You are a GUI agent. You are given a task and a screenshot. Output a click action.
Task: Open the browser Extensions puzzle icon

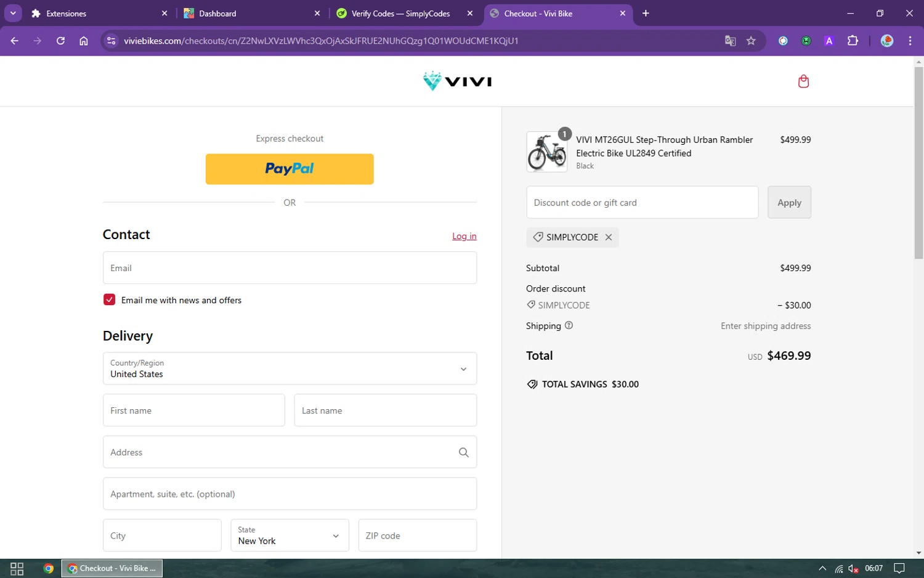(853, 41)
